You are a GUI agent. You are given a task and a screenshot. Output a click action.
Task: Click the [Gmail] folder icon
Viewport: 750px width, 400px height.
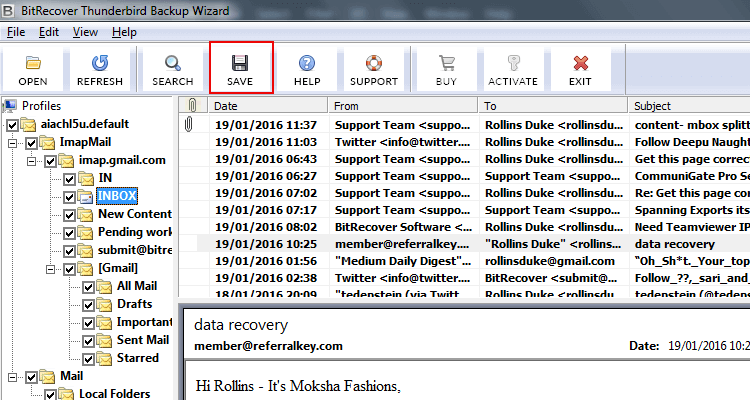click(86, 268)
